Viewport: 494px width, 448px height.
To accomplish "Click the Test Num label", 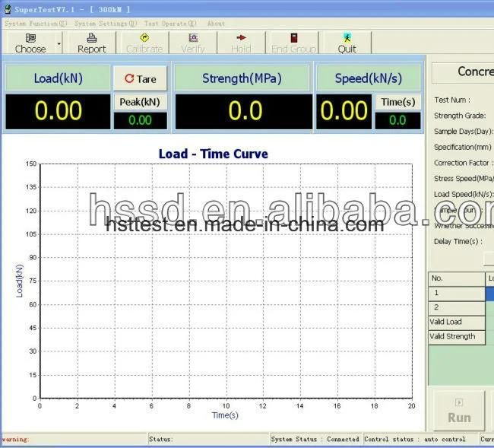I will point(452,100).
